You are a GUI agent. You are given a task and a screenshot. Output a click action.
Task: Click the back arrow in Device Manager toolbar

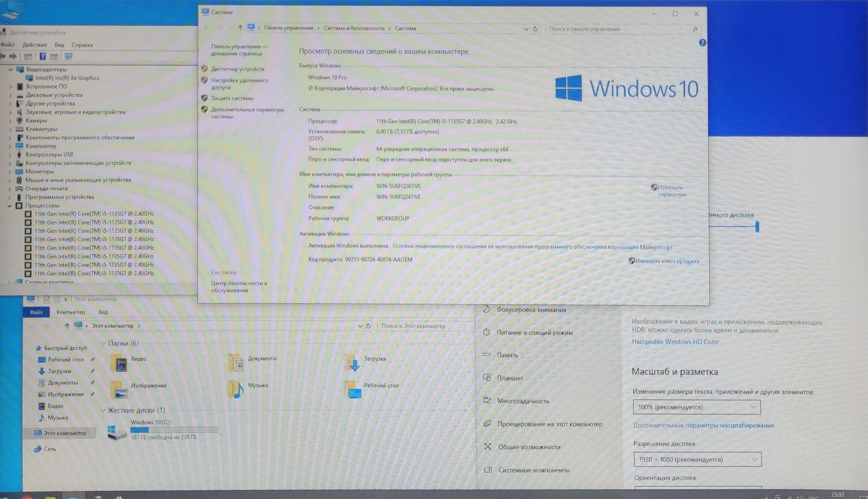coord(3,56)
